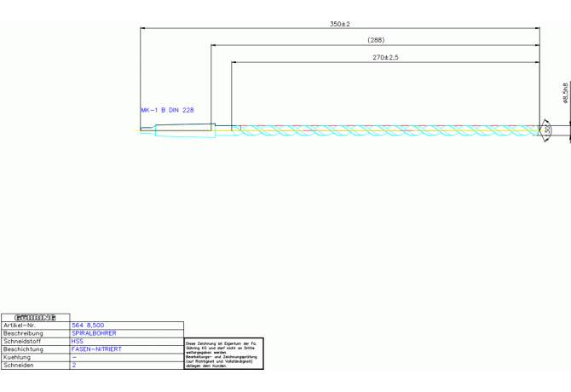Viewport: 571px width, 392px height.
Task: Click the MK-1 B DIN 228 label
Action: pos(167,110)
